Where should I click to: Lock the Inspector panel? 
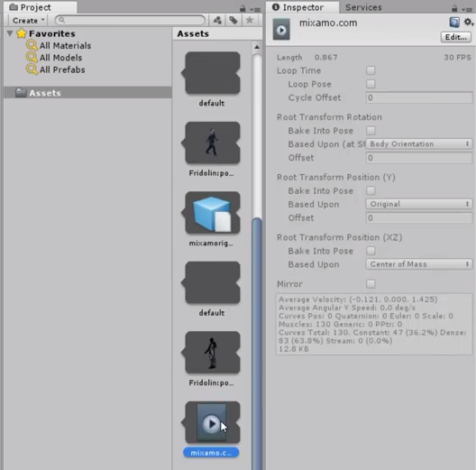454,8
